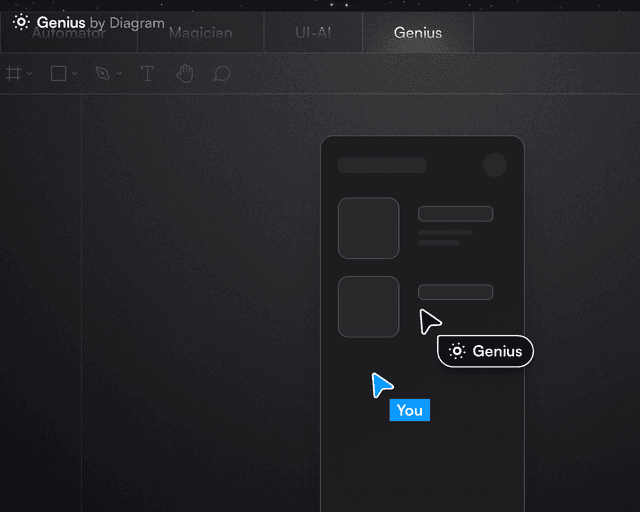
Task: Open the UI-AI tab
Action: click(313, 33)
